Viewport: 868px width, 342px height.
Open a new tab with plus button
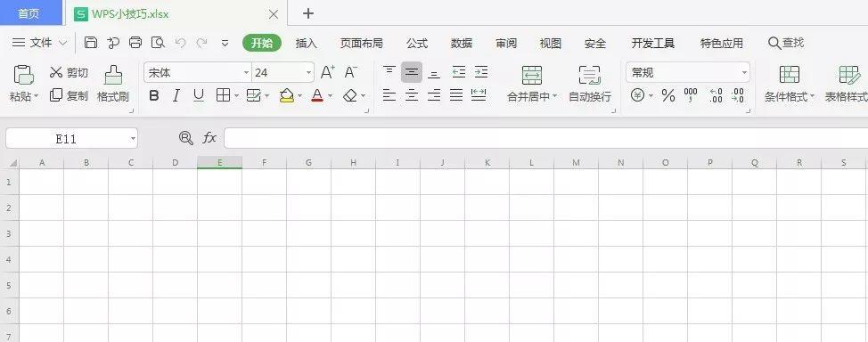[308, 14]
